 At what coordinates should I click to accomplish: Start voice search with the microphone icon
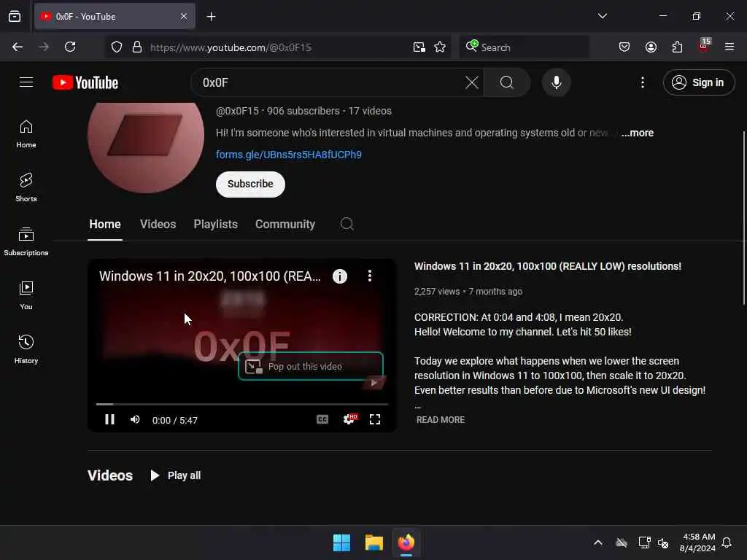point(556,82)
